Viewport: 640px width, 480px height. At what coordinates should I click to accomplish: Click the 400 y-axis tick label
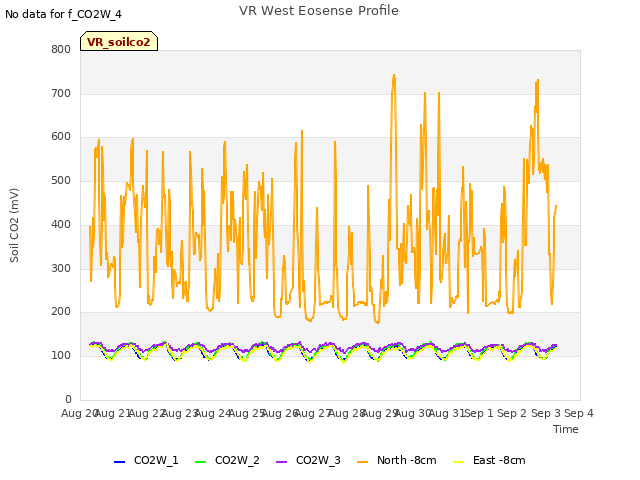point(61,224)
